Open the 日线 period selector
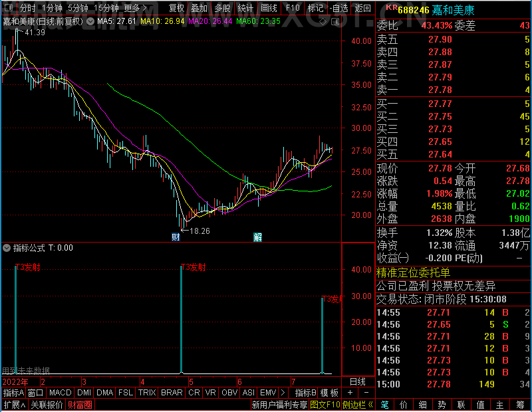Viewport: 532px width, 412px height. (358, 382)
